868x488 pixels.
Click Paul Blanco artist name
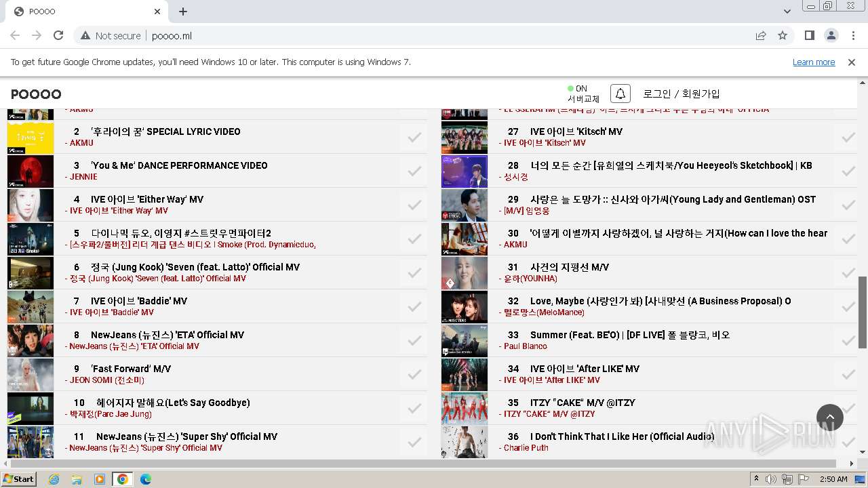pos(525,346)
